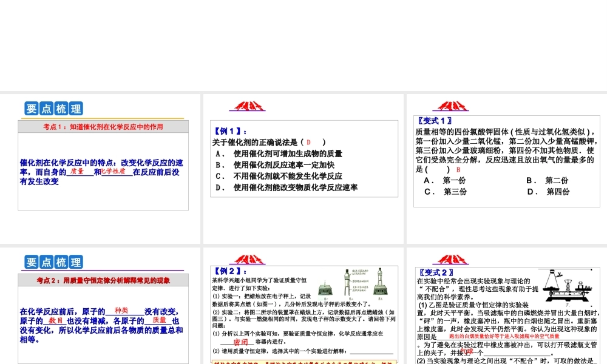Select the 例2 slide with candle experiment

point(303,306)
